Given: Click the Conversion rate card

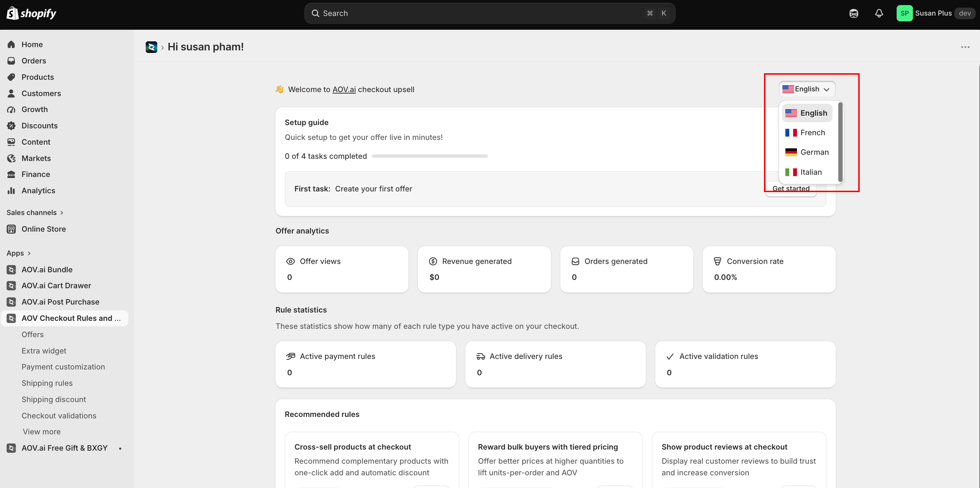Looking at the screenshot, I should tap(769, 269).
